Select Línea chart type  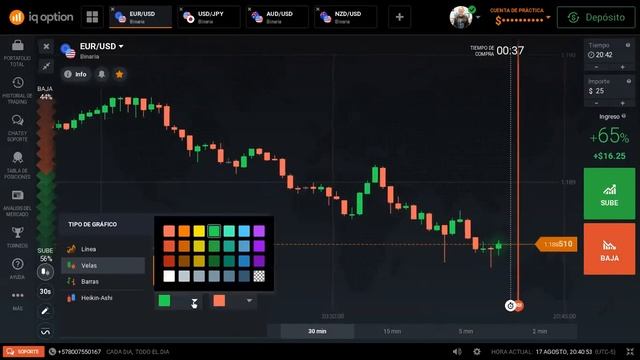[103, 249]
